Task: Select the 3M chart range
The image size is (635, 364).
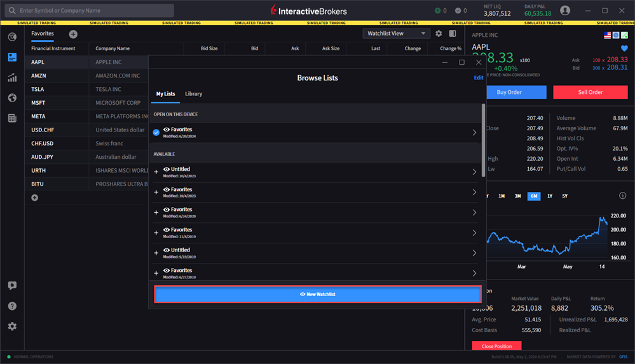Action: pyautogui.click(x=517, y=196)
